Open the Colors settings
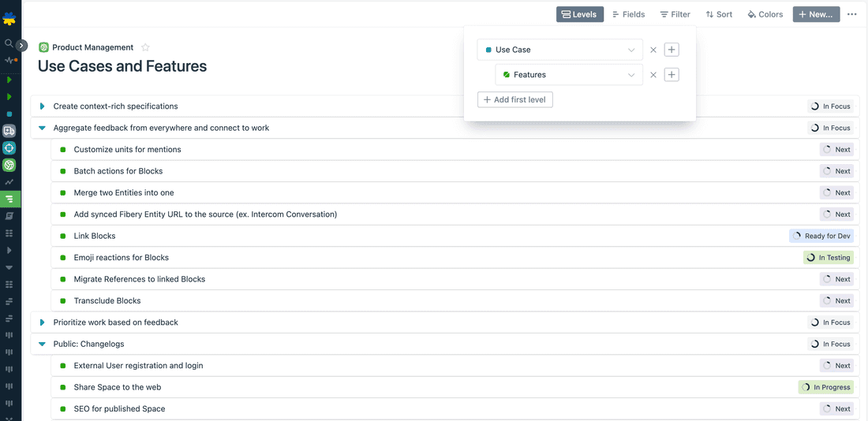 coord(765,14)
